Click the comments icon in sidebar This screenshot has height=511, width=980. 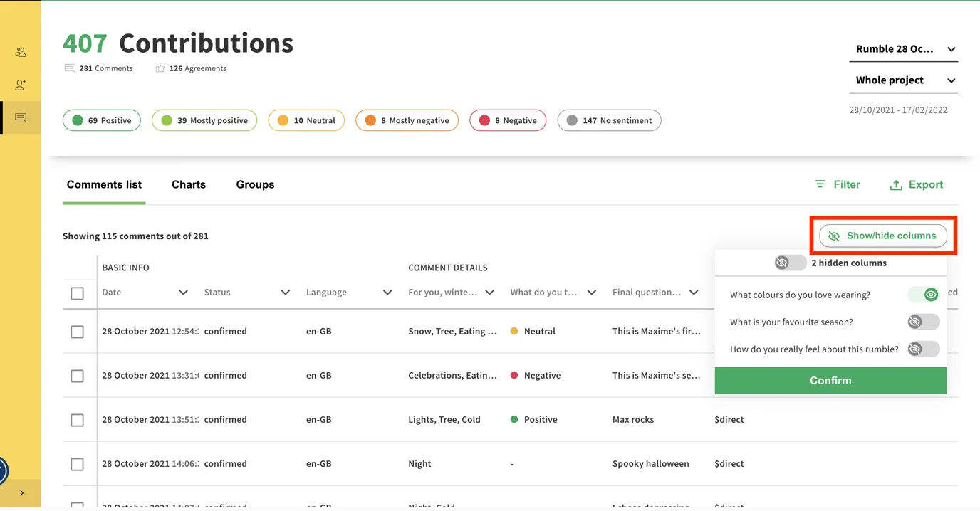coord(21,117)
